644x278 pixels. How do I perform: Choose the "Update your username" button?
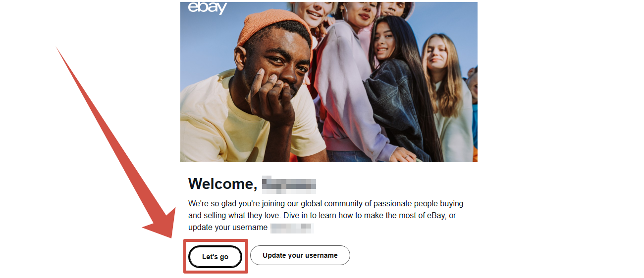tap(300, 255)
